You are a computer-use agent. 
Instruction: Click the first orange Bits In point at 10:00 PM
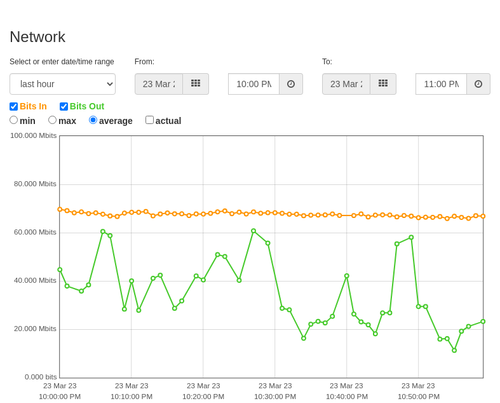pos(60,209)
